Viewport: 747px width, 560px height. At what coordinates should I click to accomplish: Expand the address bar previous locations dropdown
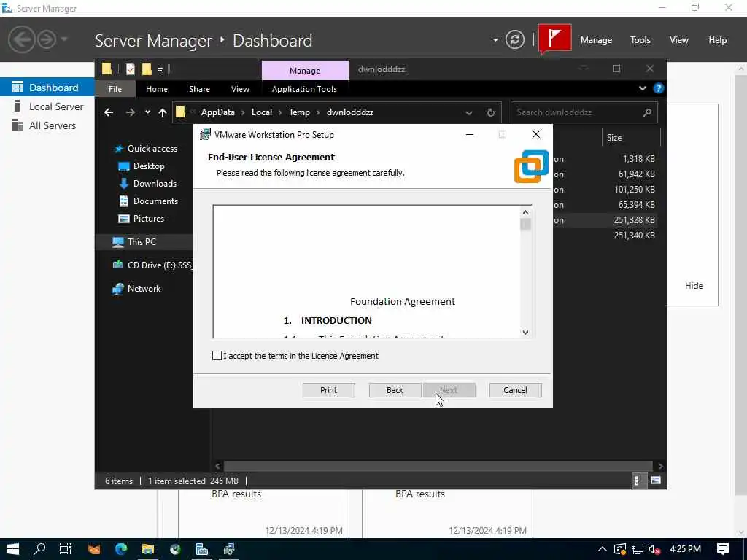469,113
